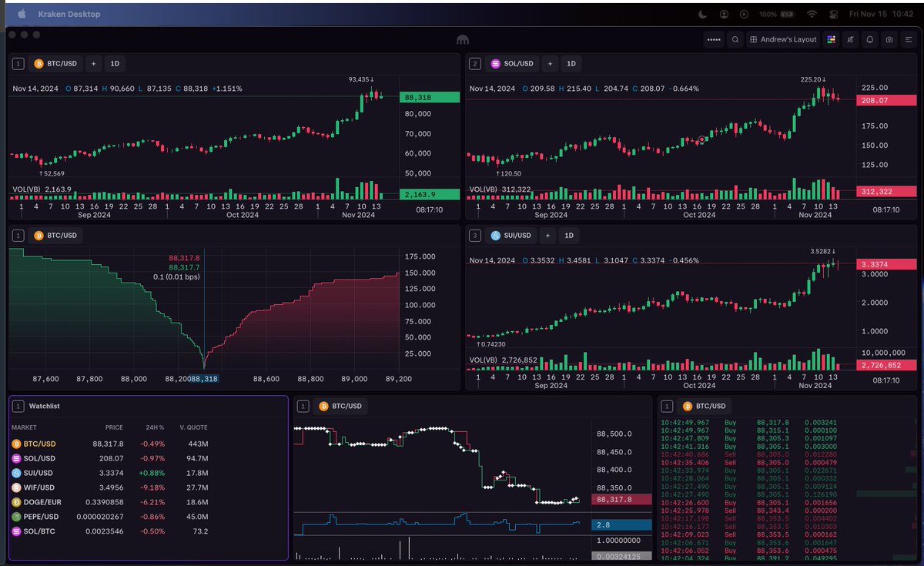Click the link group badge on the tick chart panel
924x566 pixels.
303,405
